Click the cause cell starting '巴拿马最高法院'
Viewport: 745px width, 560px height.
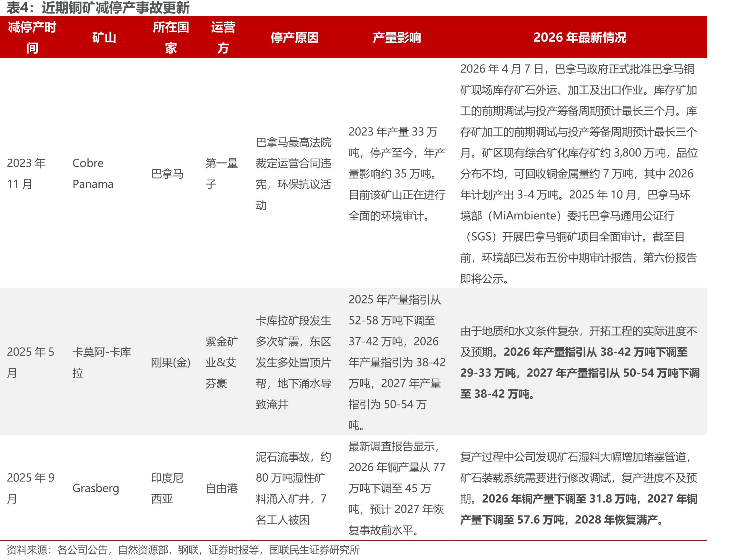pos(293,174)
